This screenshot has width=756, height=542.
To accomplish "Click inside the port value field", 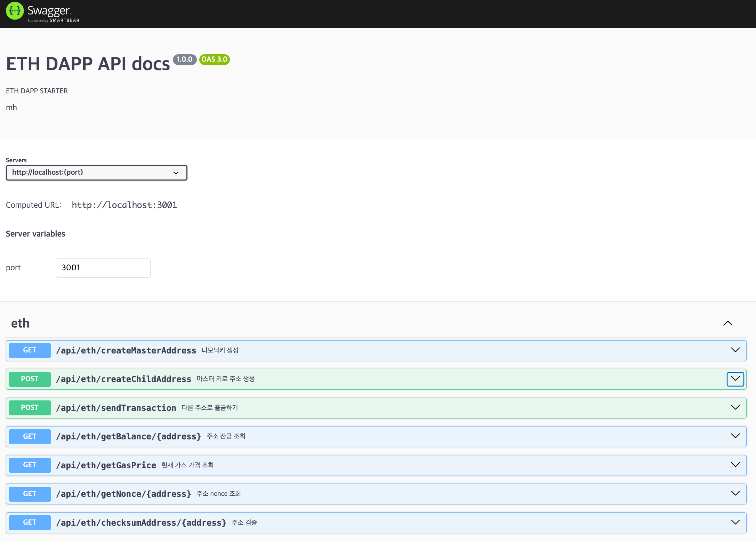I will (x=103, y=268).
